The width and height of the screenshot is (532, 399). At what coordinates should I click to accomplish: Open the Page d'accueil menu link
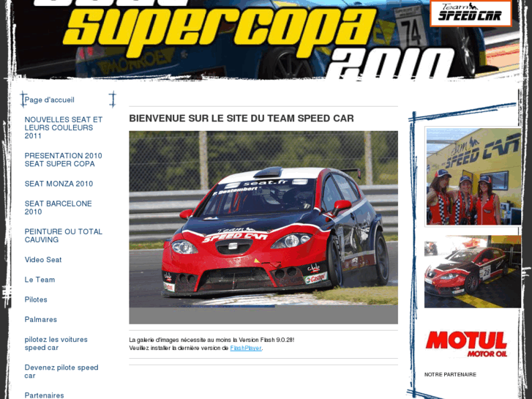point(49,100)
